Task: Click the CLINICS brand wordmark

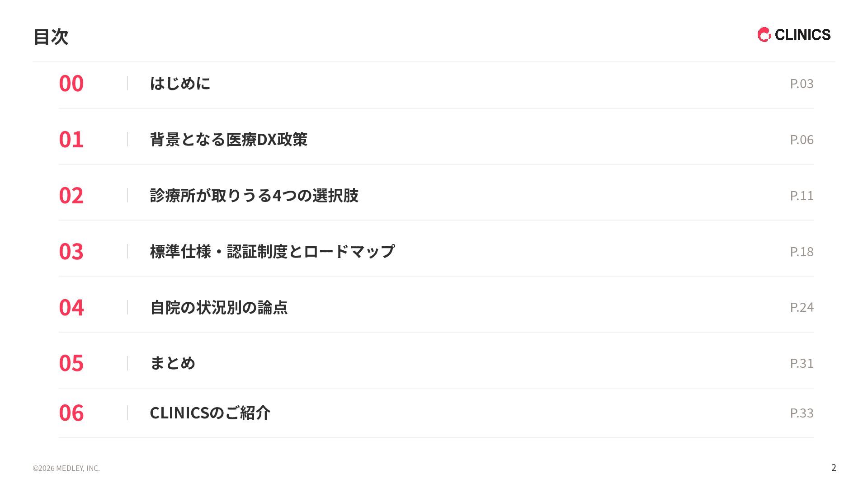Action: 802,35
